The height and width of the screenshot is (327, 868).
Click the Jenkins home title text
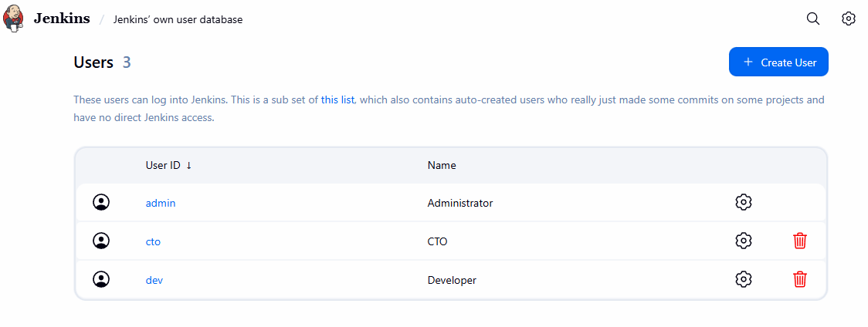click(x=62, y=19)
